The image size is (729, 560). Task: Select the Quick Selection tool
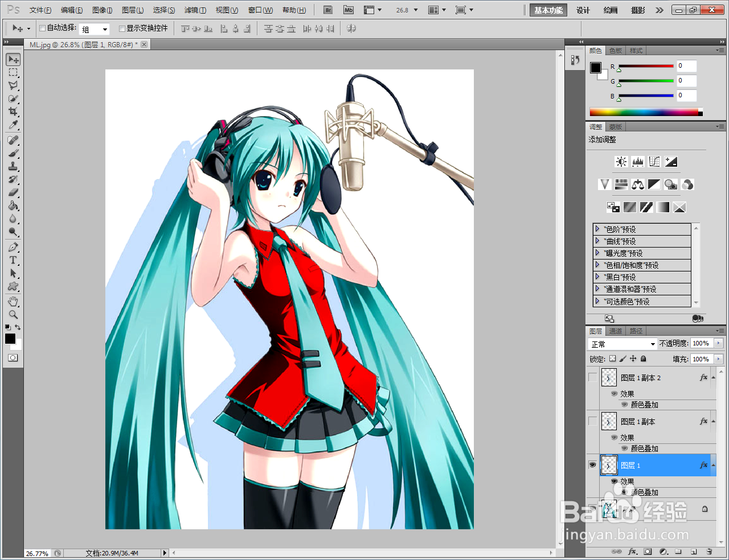tap(13, 98)
